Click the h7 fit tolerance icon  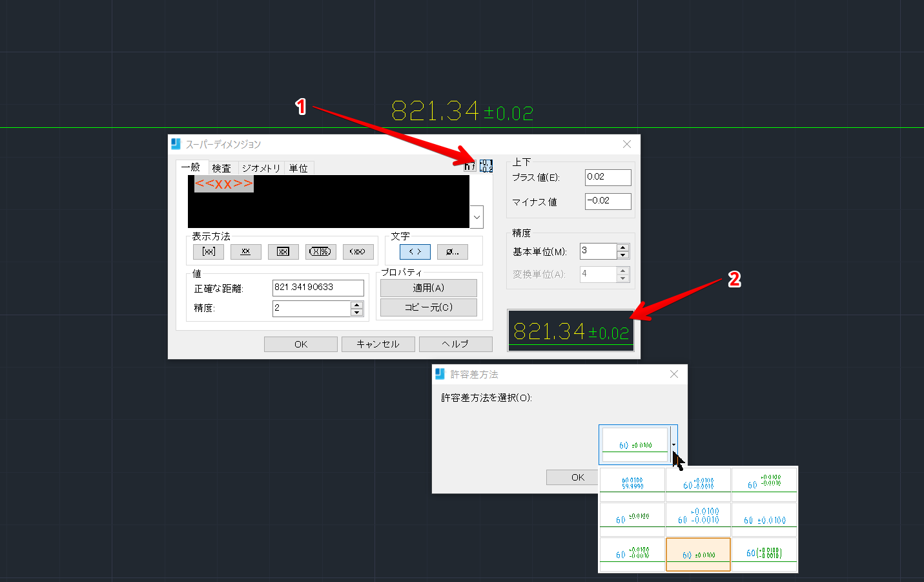pyautogui.click(x=470, y=166)
